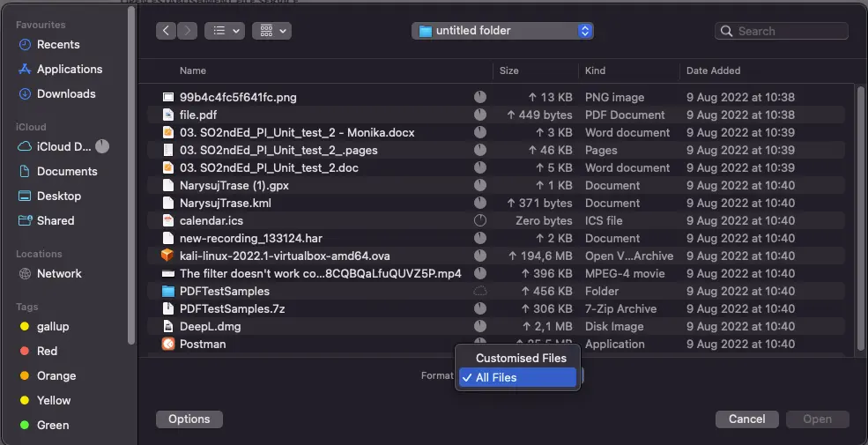Image resolution: width=868 pixels, height=445 pixels.
Task: Go forward with the right chevron button
Action: click(187, 31)
